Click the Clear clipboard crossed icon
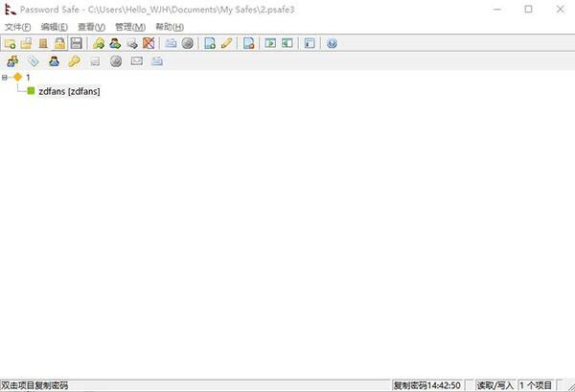The width and height of the screenshot is (575, 392). tap(149, 44)
